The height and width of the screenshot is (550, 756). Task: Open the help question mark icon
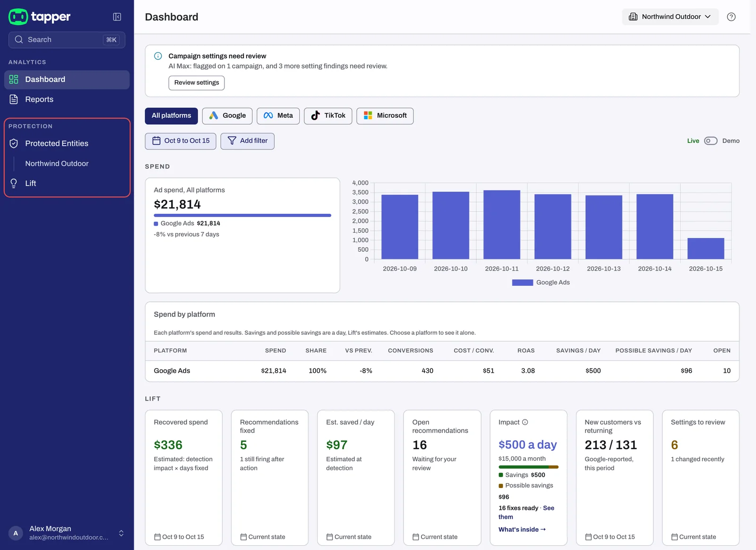tap(731, 17)
